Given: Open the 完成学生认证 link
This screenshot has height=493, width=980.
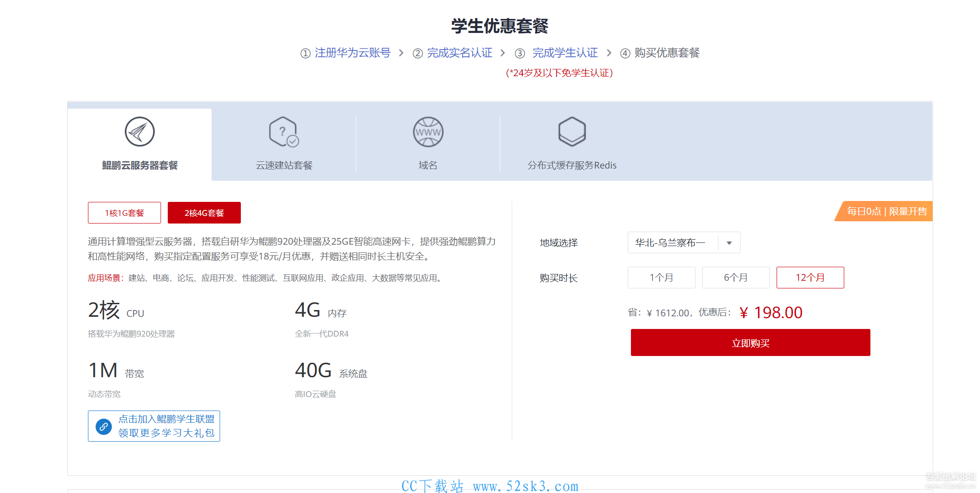Looking at the screenshot, I should point(565,53).
